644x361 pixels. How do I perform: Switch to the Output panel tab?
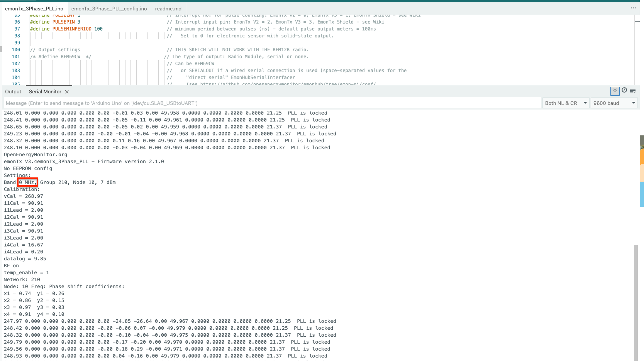click(13, 92)
